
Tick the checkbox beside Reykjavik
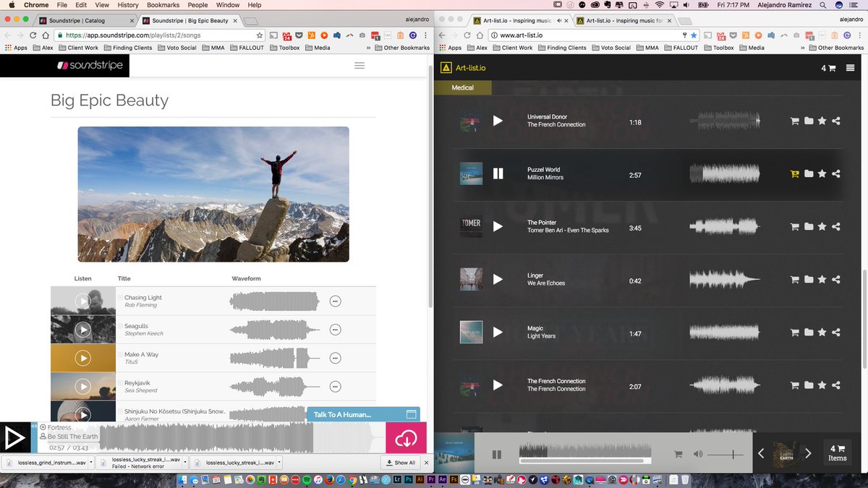(120, 382)
